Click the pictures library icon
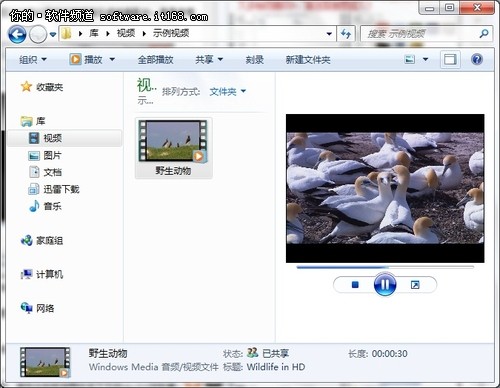Image resolution: width=500 pixels, height=388 pixels. [x=34, y=155]
